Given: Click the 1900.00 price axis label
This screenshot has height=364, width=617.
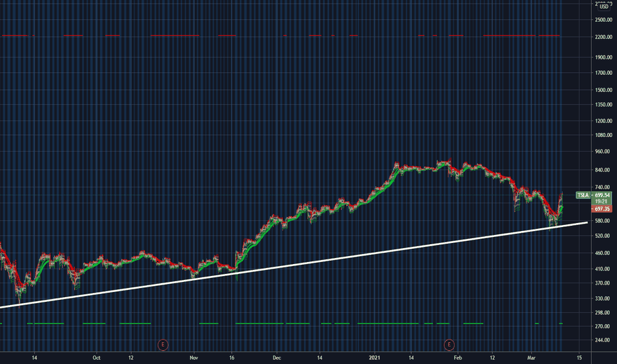Looking at the screenshot, I should click(604, 58).
